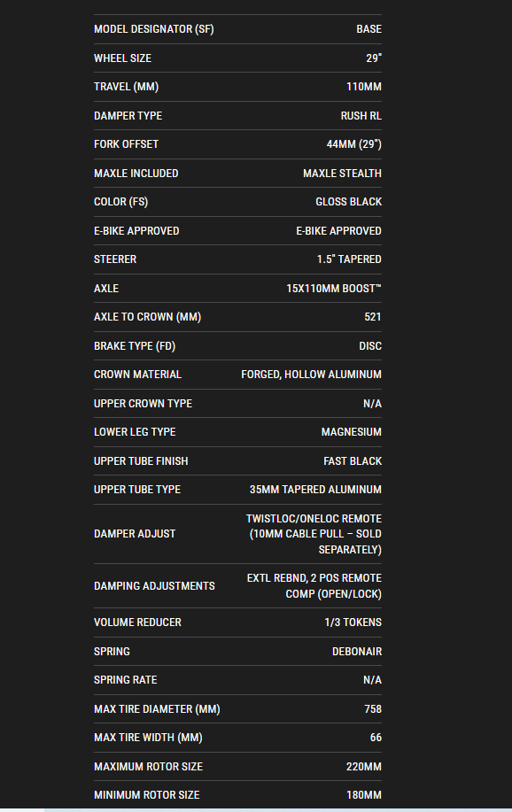Click the DEBONAIR spring value
The width and height of the screenshot is (512, 812).
357,652
